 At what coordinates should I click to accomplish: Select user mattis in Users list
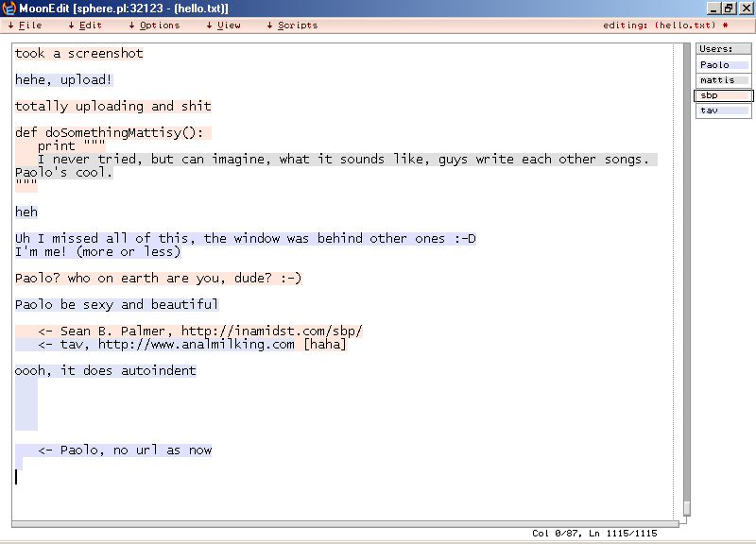tap(723, 80)
